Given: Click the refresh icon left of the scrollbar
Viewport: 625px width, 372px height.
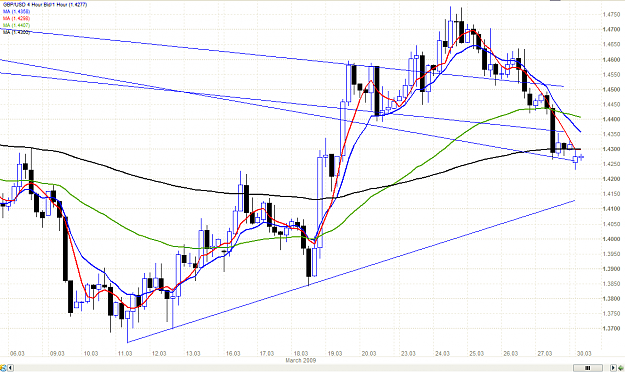Looking at the screenshot, I should (x=3, y=368).
